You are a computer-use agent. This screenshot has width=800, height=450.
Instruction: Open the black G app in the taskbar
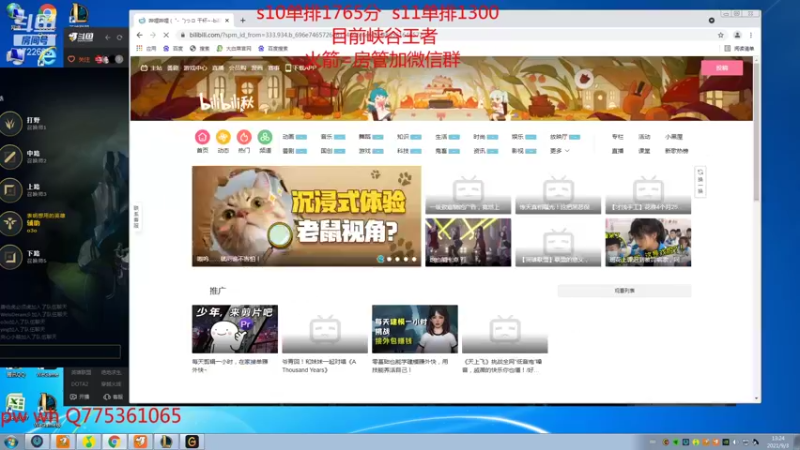pyautogui.click(x=192, y=441)
